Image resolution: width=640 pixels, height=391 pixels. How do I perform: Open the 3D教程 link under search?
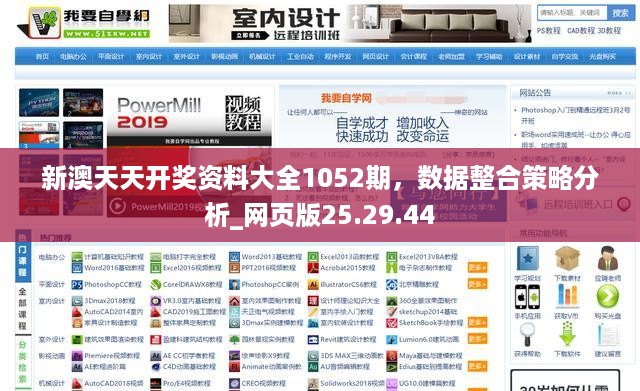[x=609, y=31]
